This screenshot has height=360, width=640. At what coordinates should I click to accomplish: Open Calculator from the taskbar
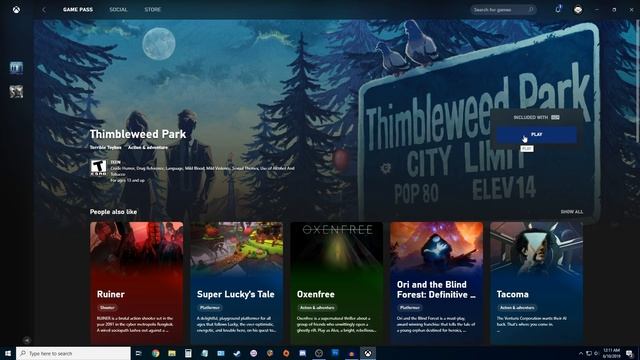(x=188, y=353)
